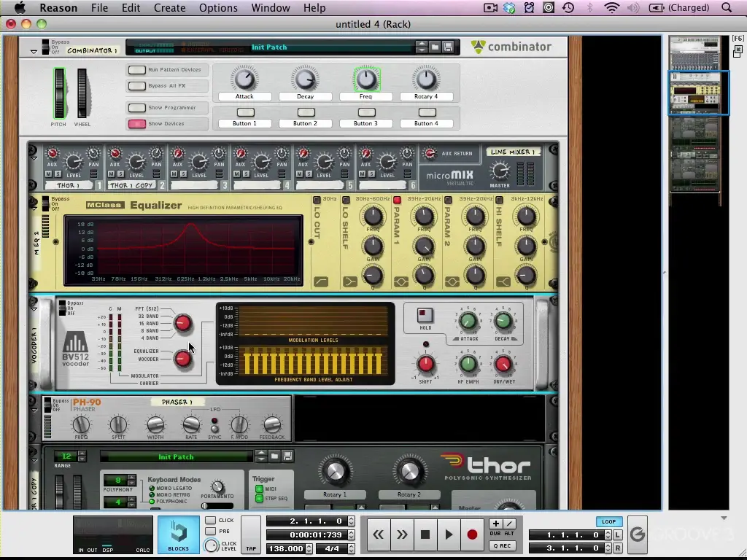Enable the Pre count-in checkbox
The image size is (747, 560).
210,531
